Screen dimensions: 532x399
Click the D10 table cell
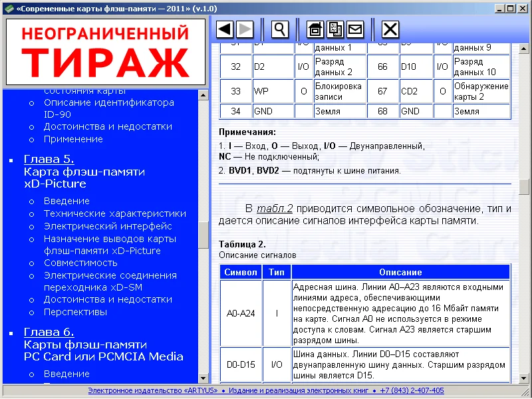click(x=416, y=66)
